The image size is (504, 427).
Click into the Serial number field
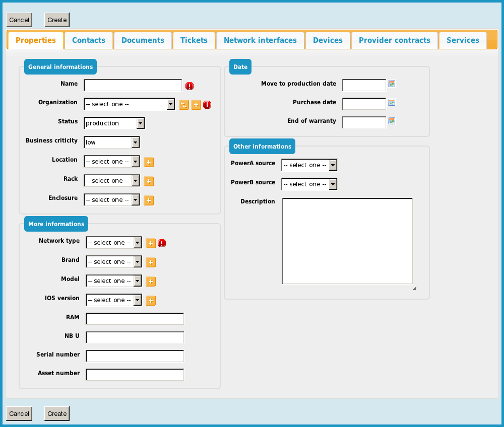135,356
